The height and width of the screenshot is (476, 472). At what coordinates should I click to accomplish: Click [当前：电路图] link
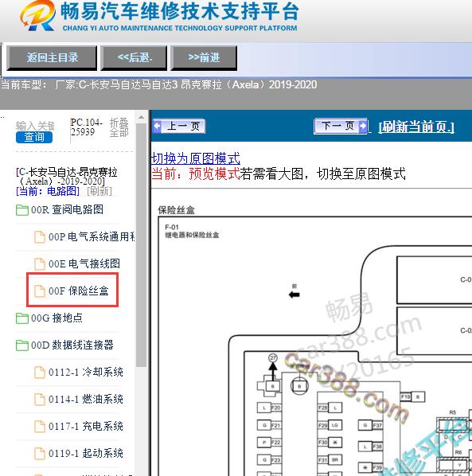pyautogui.click(x=48, y=191)
